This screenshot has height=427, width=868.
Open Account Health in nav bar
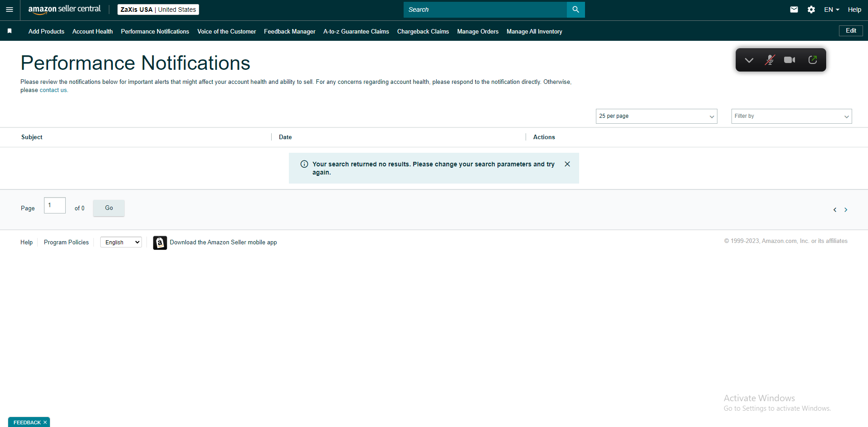(93, 31)
